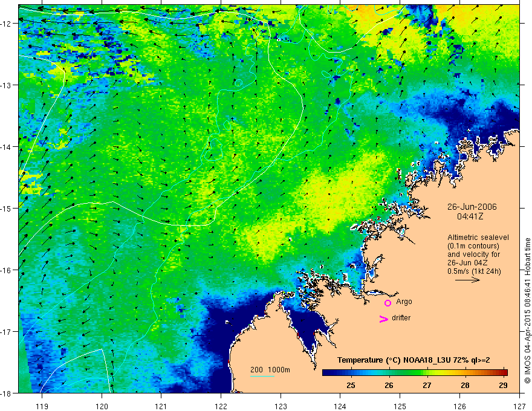Click the '200 1000m' bathymetry label
Image resolution: width=532 pixels, height=411 pixels.
(270, 370)
